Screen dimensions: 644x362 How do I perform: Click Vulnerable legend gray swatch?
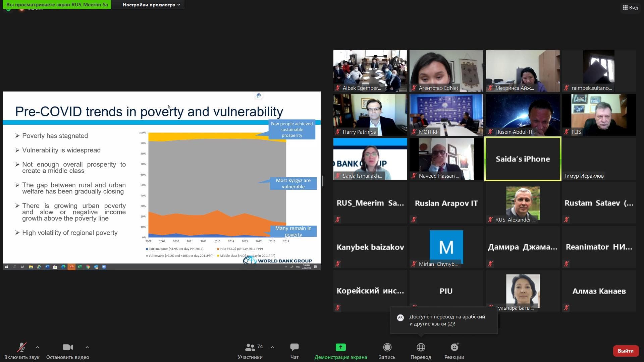point(147,256)
